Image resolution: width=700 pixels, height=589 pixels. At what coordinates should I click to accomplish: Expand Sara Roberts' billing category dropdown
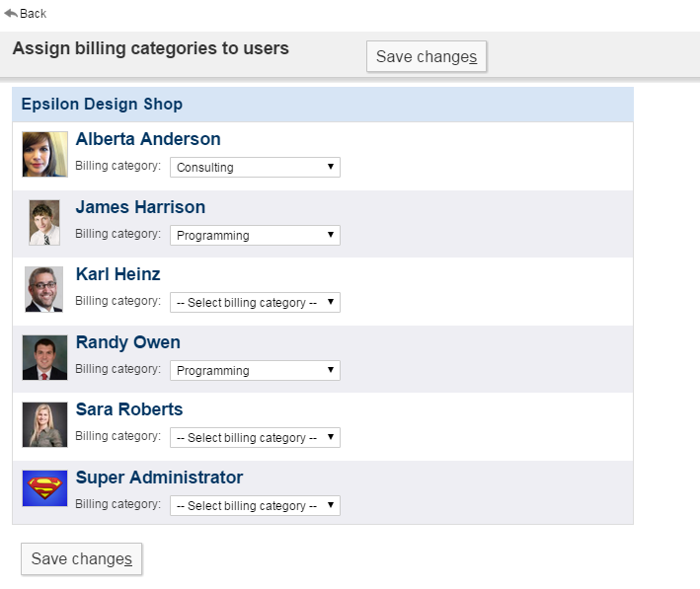[x=255, y=438]
